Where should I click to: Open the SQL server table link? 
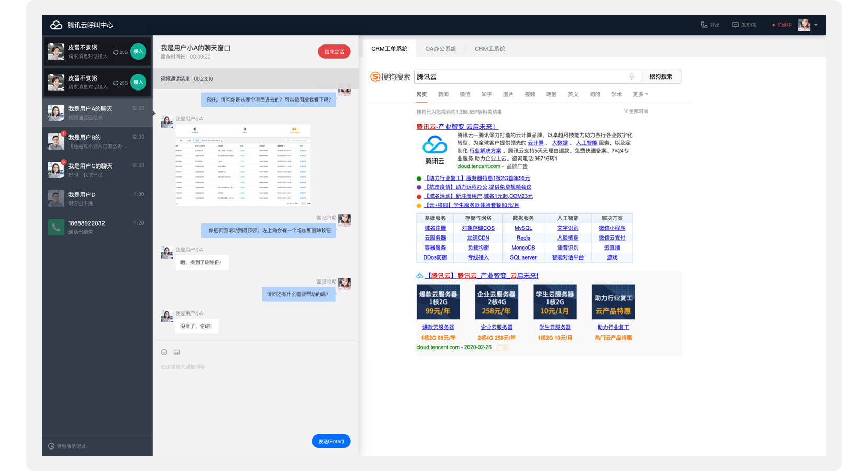pos(523,257)
